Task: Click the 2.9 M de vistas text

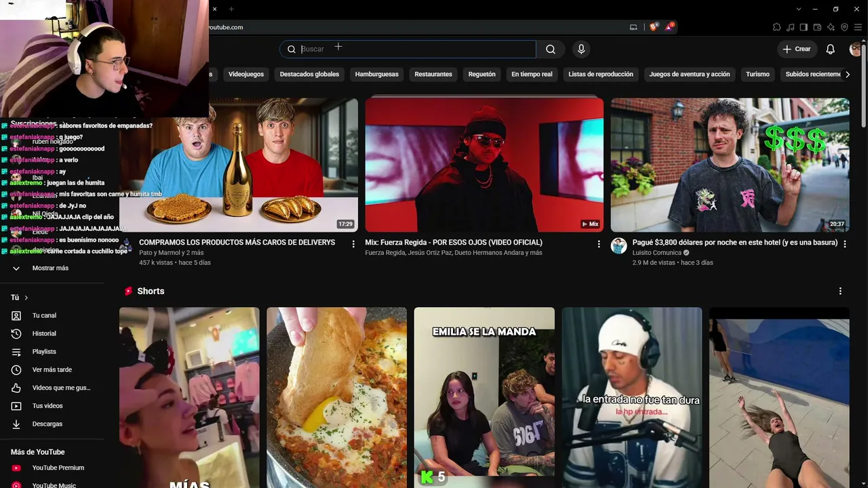Action: coord(654,262)
